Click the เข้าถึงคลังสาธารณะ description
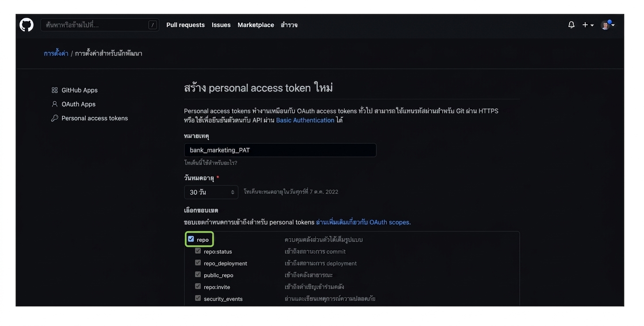Viewport: 644px width, 326px height. click(x=309, y=275)
